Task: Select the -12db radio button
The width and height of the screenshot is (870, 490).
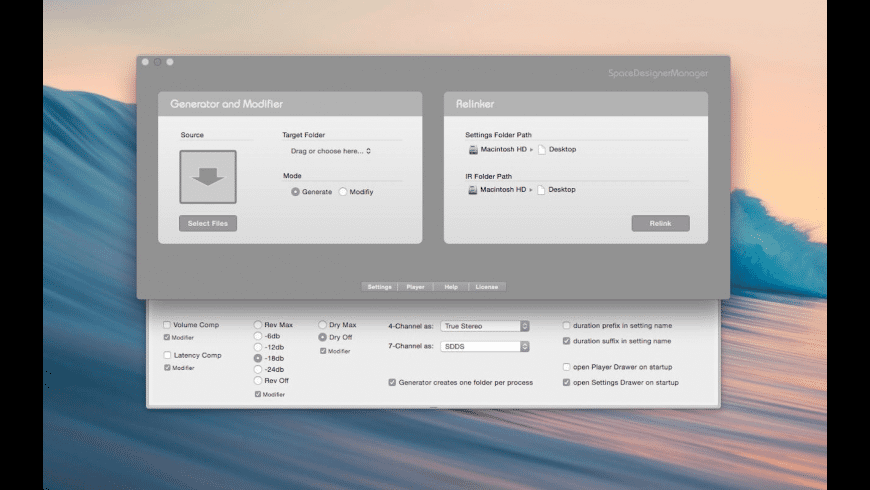Action: pyautogui.click(x=257, y=347)
